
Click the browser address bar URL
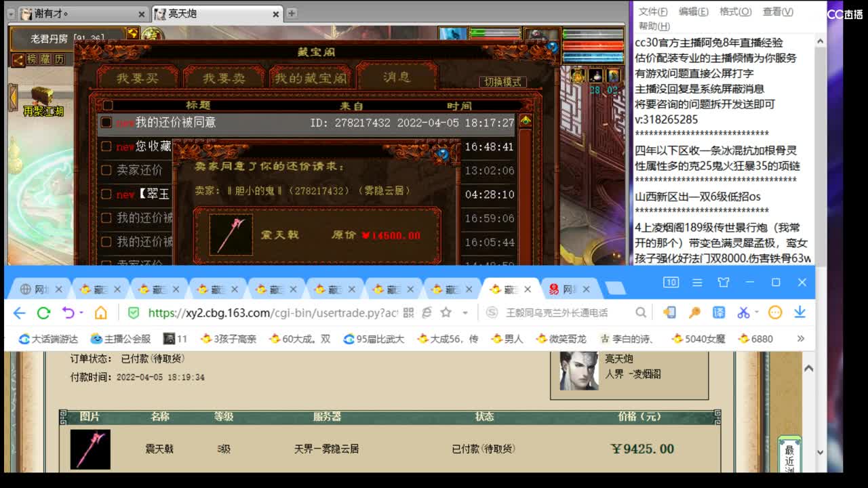[273, 312]
